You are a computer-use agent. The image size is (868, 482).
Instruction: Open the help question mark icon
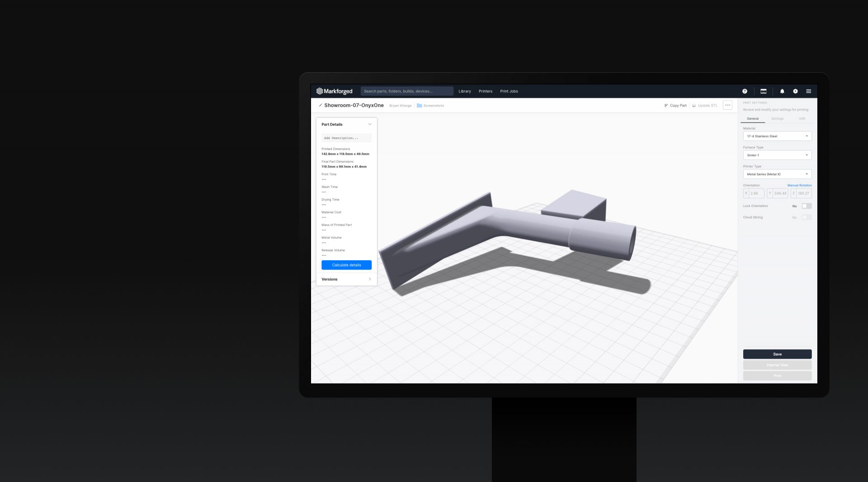tap(745, 91)
